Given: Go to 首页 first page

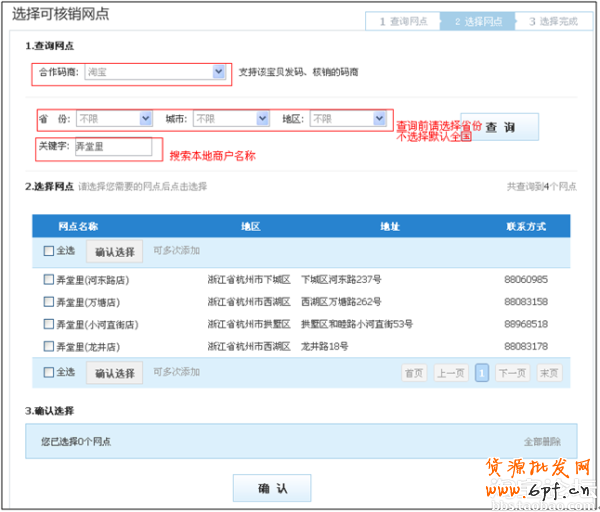Looking at the screenshot, I should 413,373.
